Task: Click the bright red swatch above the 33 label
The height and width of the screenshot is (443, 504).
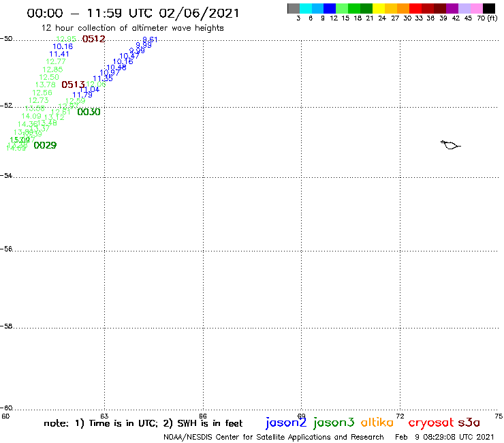Action: (x=415, y=8)
